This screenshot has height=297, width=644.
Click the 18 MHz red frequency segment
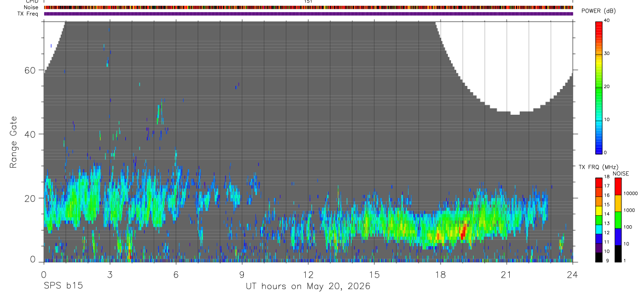click(599, 180)
